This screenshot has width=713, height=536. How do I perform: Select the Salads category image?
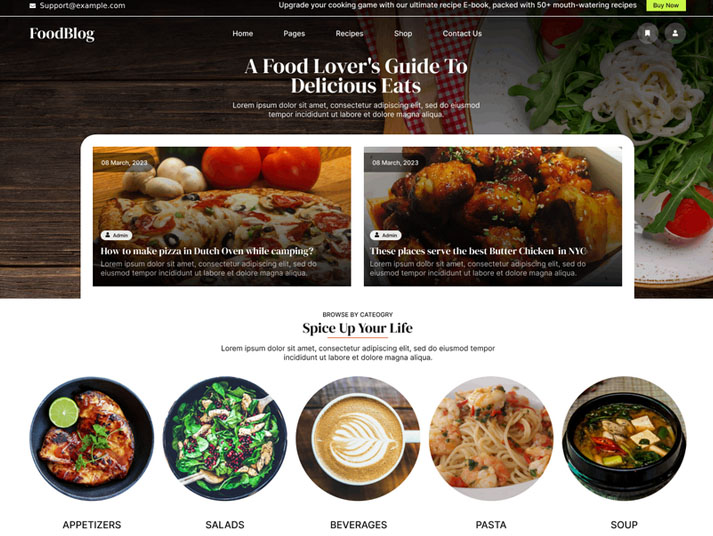pos(225,439)
